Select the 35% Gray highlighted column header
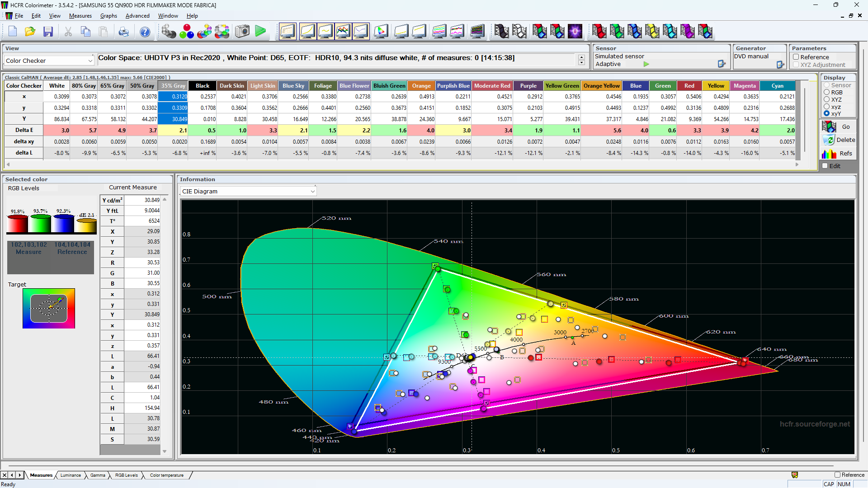Viewport: 868px width, 488px height. point(173,85)
